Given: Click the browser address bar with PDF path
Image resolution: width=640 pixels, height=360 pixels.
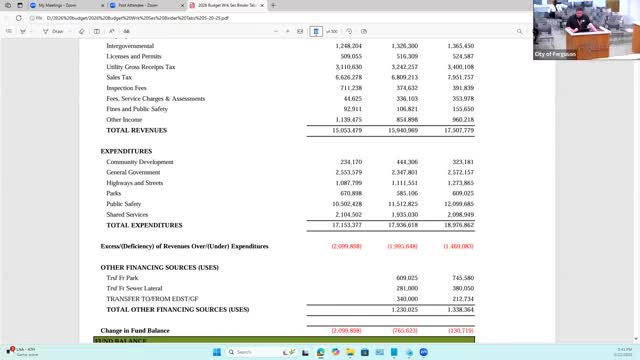Looking at the screenshot, I should (x=278, y=18).
